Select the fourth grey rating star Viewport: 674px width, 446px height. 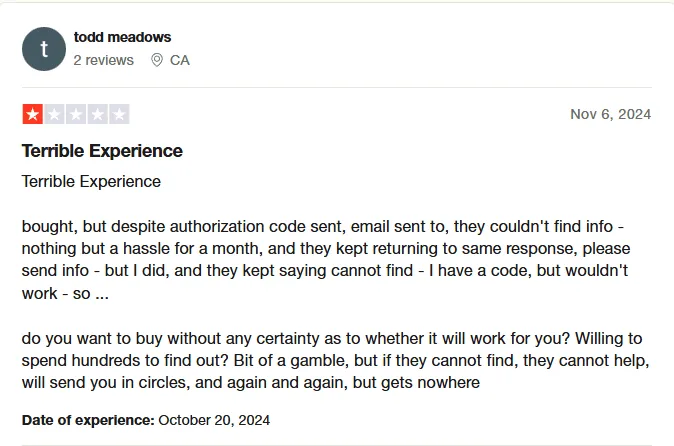[x=98, y=114]
